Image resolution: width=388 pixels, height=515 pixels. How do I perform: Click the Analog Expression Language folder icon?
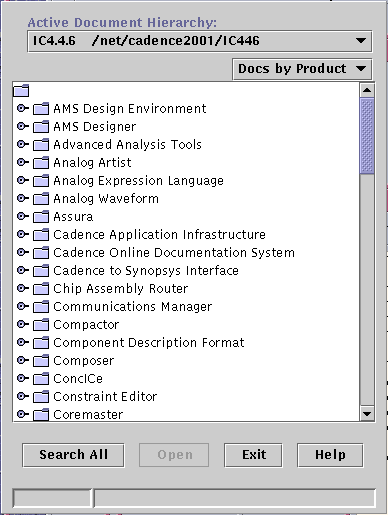pos(41,181)
